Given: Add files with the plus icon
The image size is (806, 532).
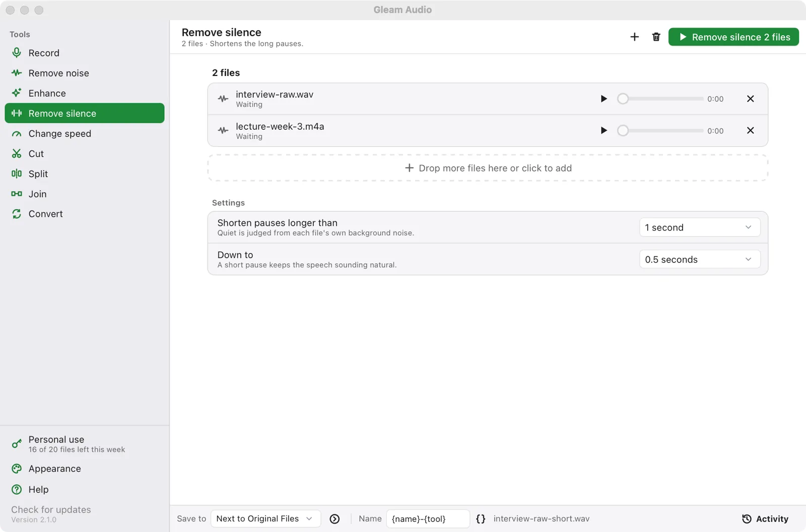Looking at the screenshot, I should coord(634,37).
